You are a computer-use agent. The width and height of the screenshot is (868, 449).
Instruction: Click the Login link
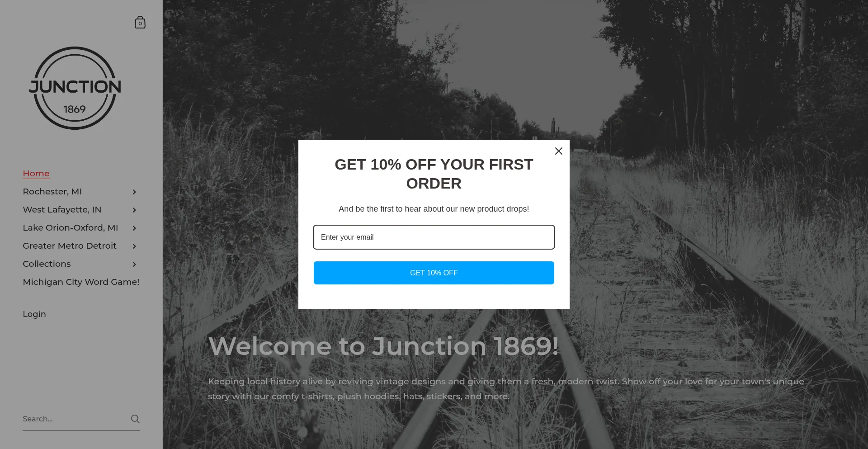pos(34,314)
